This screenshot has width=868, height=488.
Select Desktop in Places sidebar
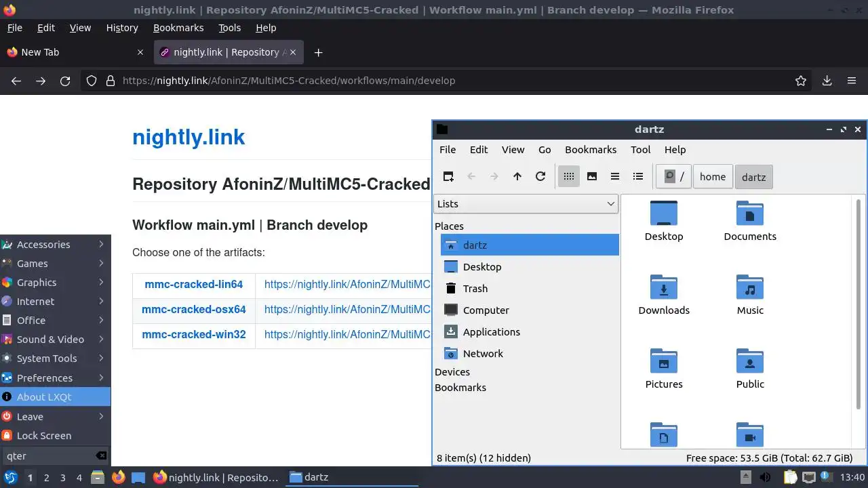coord(530,266)
